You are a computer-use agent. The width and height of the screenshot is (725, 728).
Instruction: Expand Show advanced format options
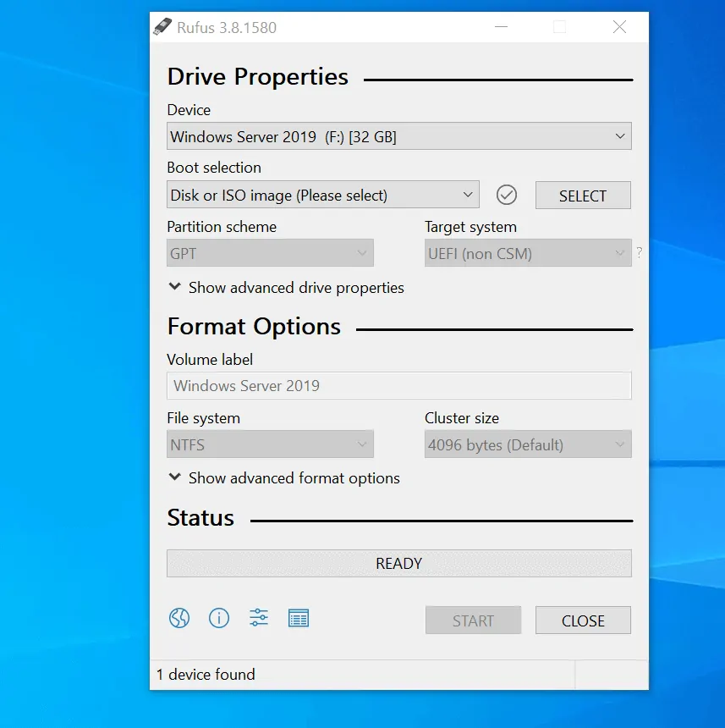point(283,478)
